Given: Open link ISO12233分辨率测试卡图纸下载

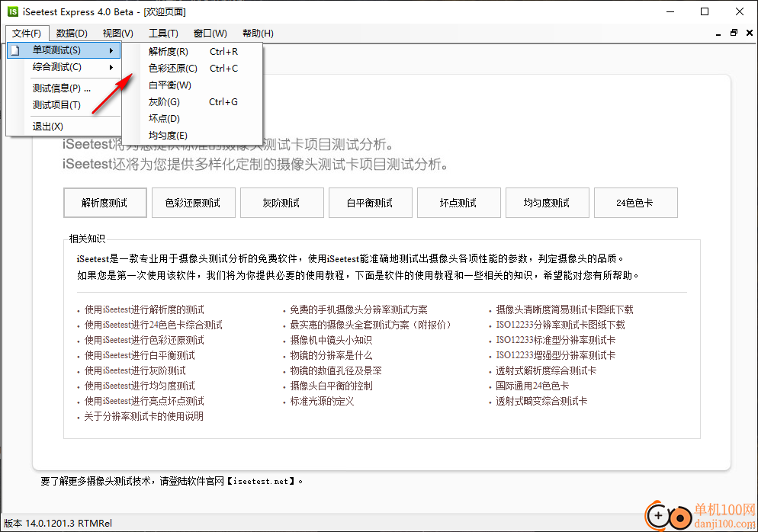Looking at the screenshot, I should (x=560, y=325).
